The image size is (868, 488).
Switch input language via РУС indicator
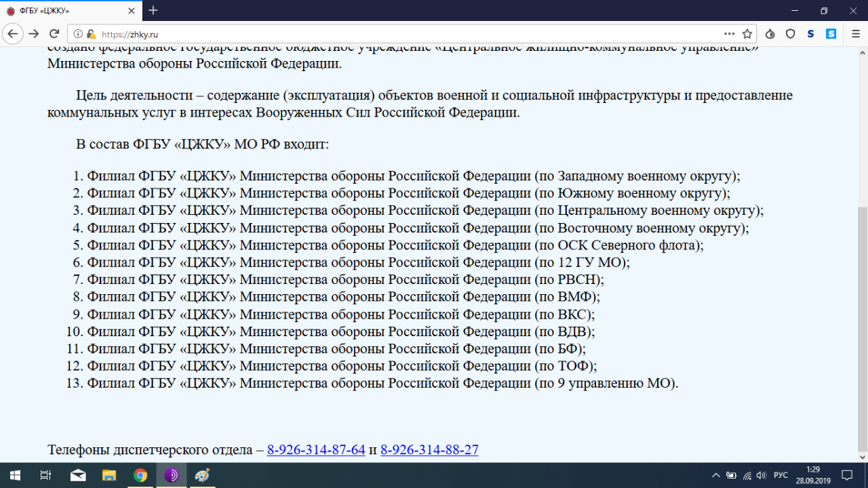pyautogui.click(x=781, y=475)
